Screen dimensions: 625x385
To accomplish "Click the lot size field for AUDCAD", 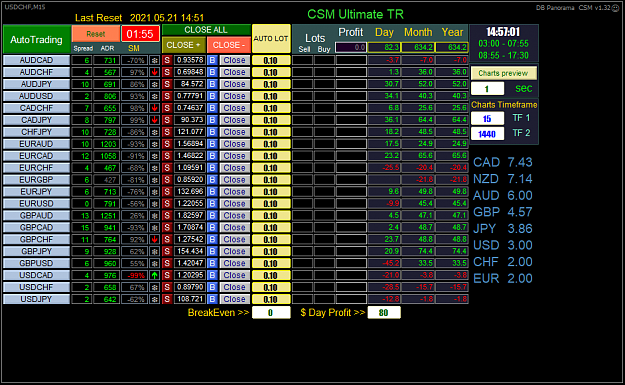I will tap(271, 61).
